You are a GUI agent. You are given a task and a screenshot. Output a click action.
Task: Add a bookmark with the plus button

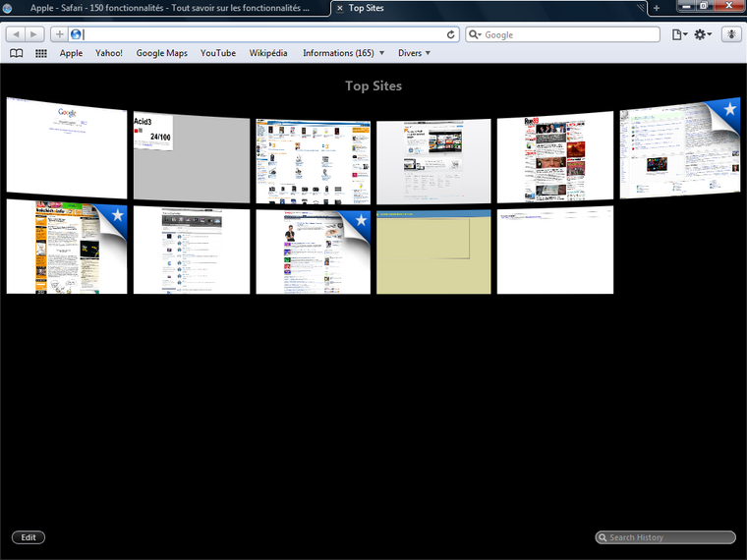coord(60,34)
